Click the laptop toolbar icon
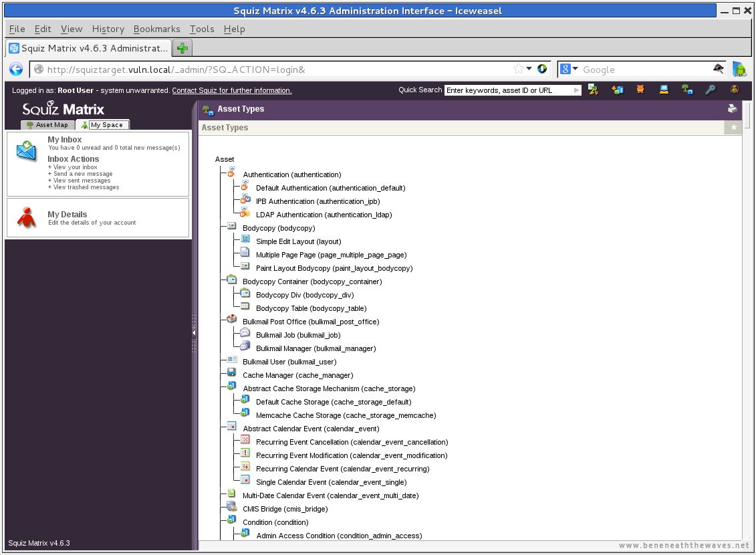The height and width of the screenshot is (555, 756). (x=664, y=90)
